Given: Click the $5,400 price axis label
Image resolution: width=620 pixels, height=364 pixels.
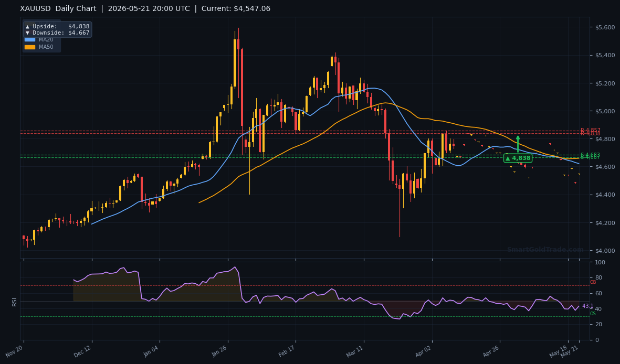Looking at the screenshot, I should coord(605,55).
